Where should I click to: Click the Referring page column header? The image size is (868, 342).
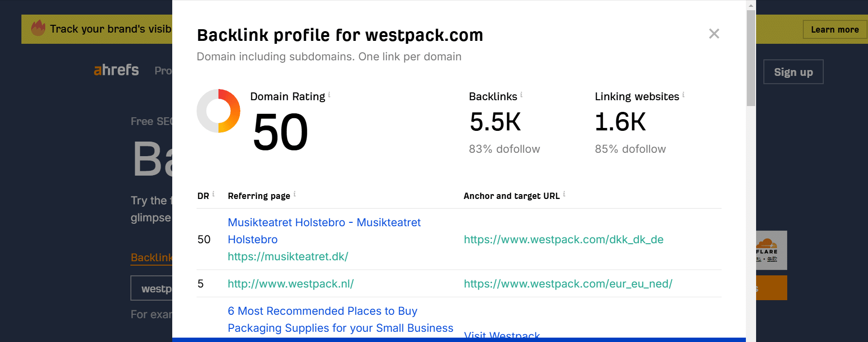pos(259,196)
